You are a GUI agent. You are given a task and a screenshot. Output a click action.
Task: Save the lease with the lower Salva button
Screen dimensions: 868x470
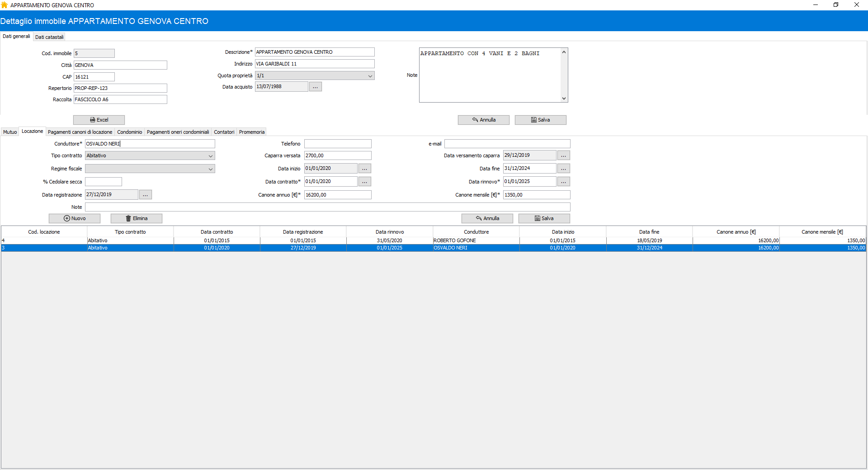(544, 218)
